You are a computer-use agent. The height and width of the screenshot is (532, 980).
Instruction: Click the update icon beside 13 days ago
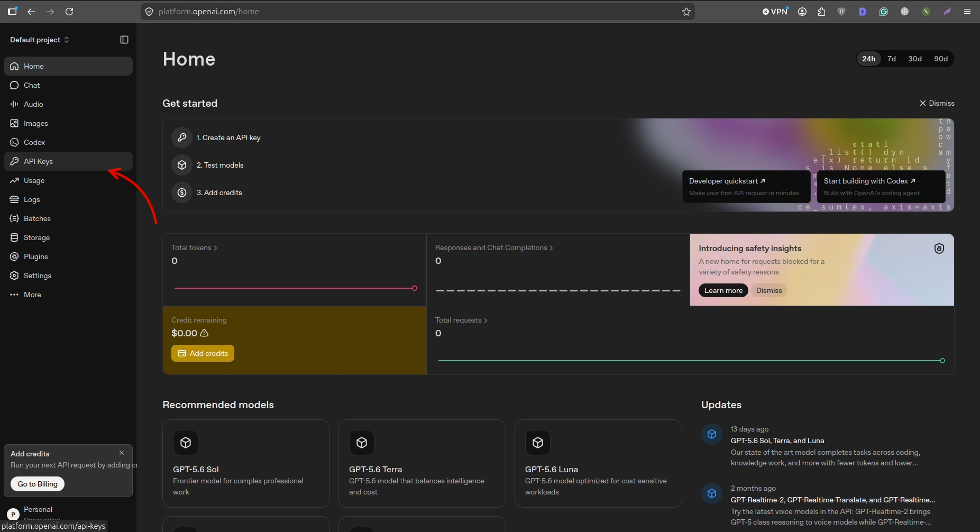coord(712,434)
